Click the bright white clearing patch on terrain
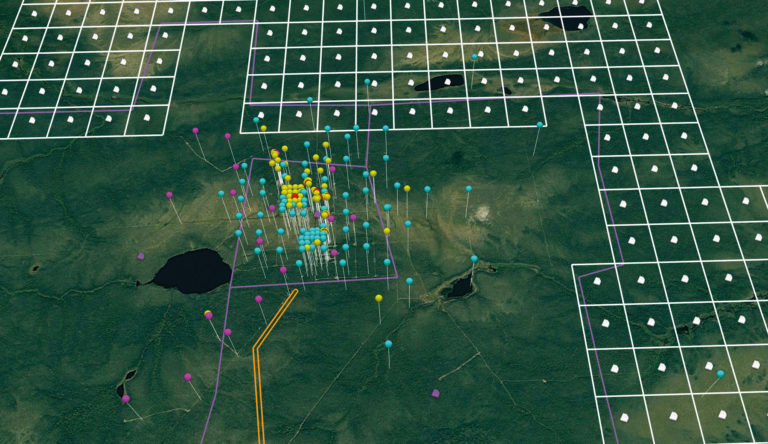The width and height of the screenshot is (768, 444). [482, 212]
